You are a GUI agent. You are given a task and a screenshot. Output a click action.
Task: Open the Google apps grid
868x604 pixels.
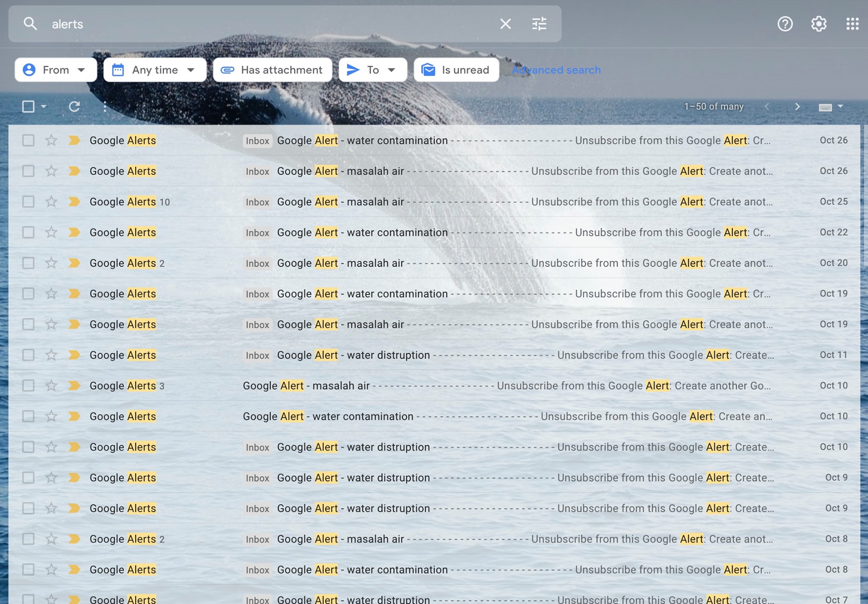tap(852, 24)
